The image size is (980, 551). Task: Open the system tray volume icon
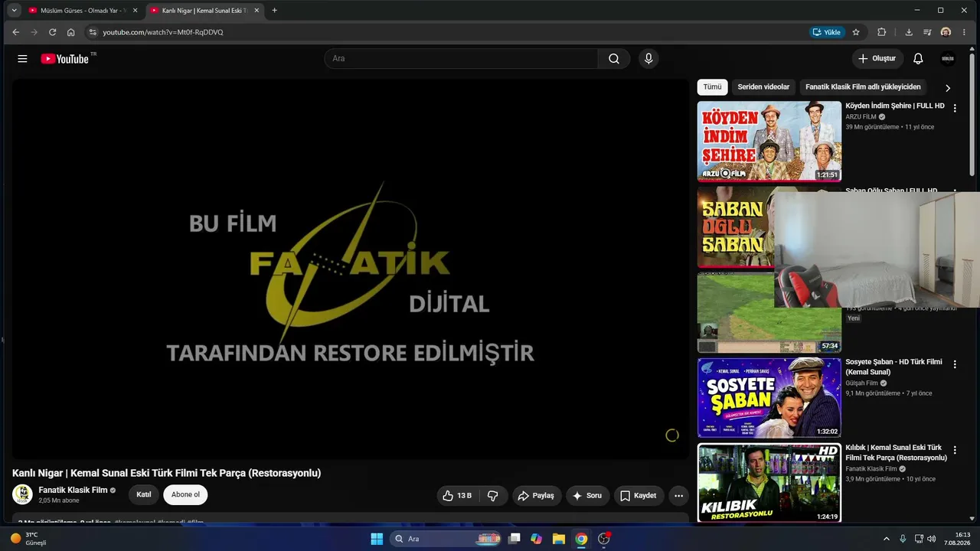[x=933, y=539]
